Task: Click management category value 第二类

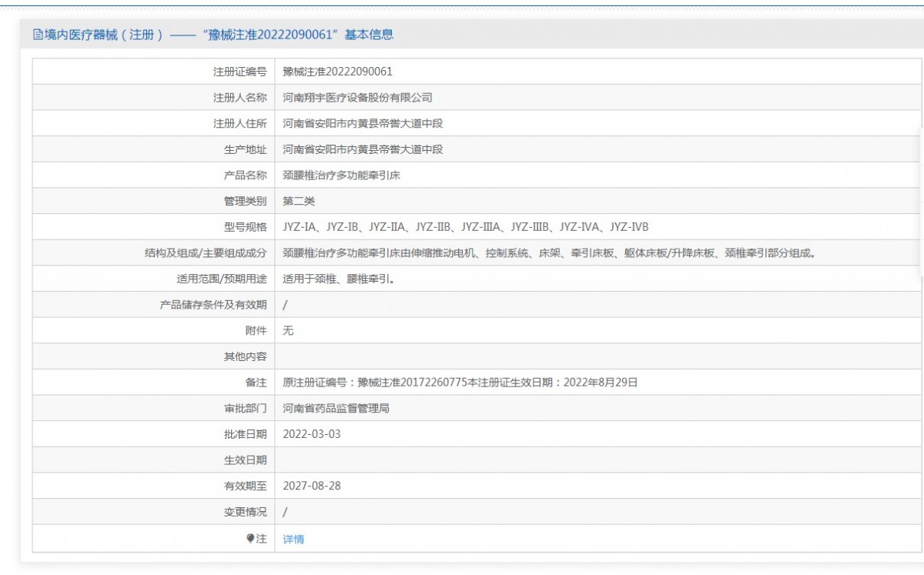Action: coord(299,201)
